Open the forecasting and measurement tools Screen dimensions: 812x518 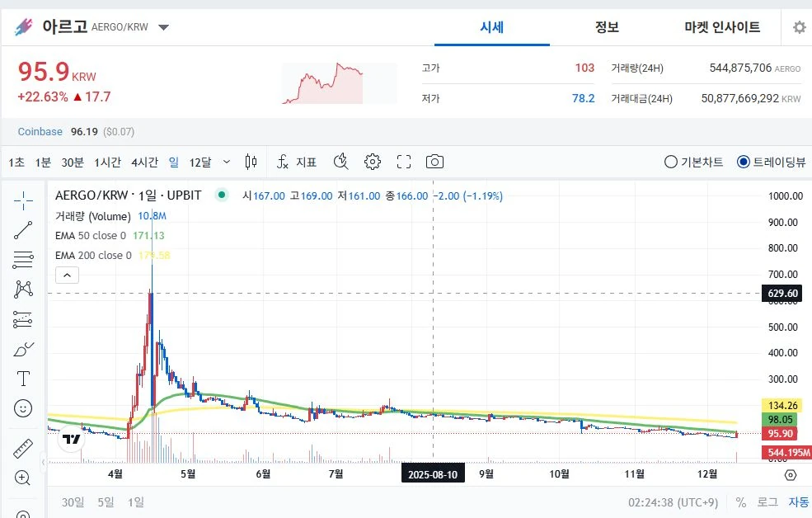click(23, 319)
